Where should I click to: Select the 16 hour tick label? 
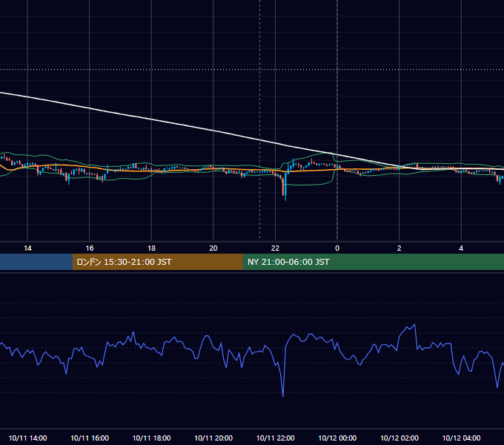(x=90, y=248)
